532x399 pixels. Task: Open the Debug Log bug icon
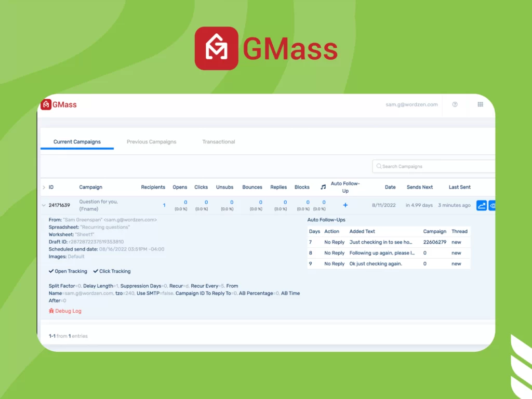tap(51, 311)
